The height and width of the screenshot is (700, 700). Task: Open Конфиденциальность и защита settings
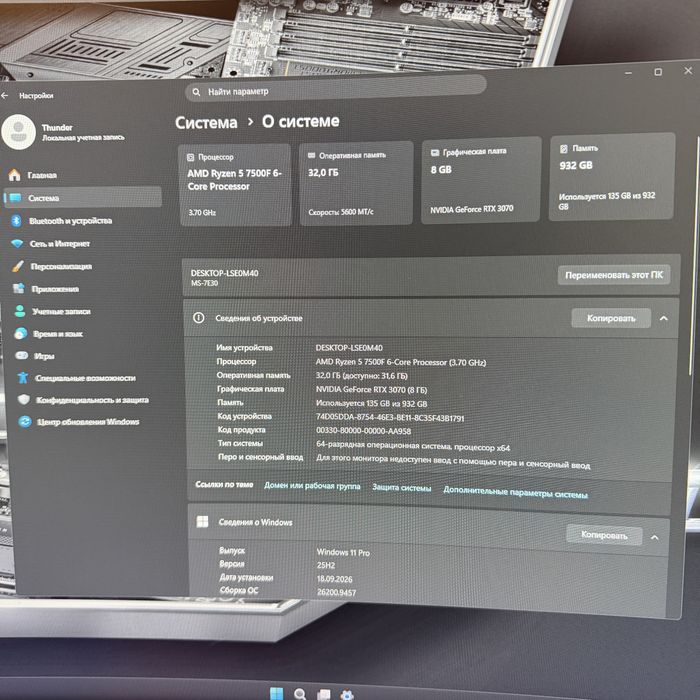pos(90,400)
